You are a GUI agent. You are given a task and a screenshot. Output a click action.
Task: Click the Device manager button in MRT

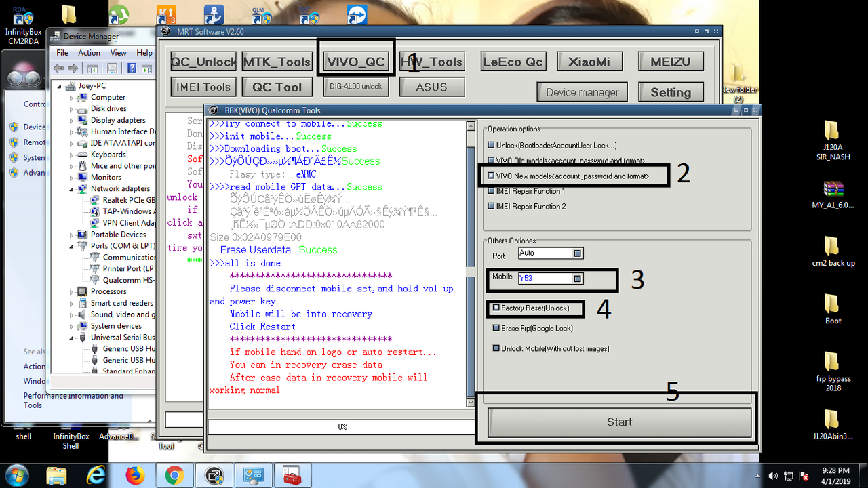click(583, 92)
